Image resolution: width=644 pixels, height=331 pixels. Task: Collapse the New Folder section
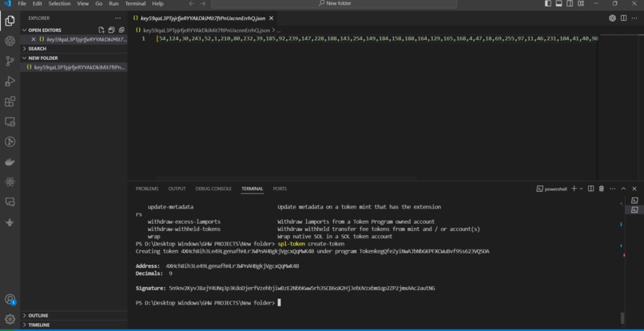[x=42, y=58]
